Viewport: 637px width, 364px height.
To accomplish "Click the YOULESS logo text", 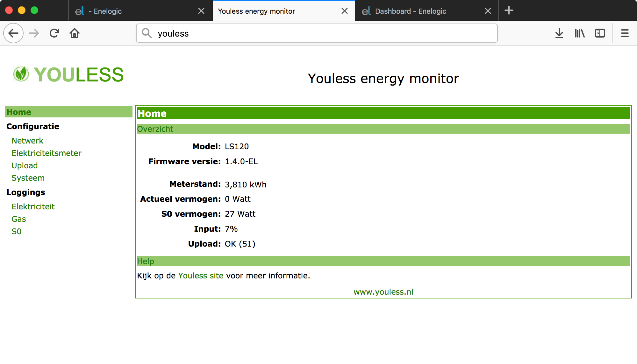I will pyautogui.click(x=79, y=75).
